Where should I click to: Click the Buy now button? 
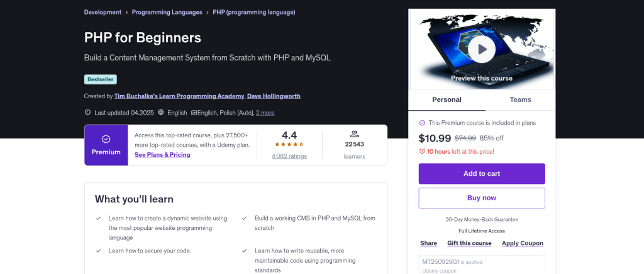(x=482, y=198)
